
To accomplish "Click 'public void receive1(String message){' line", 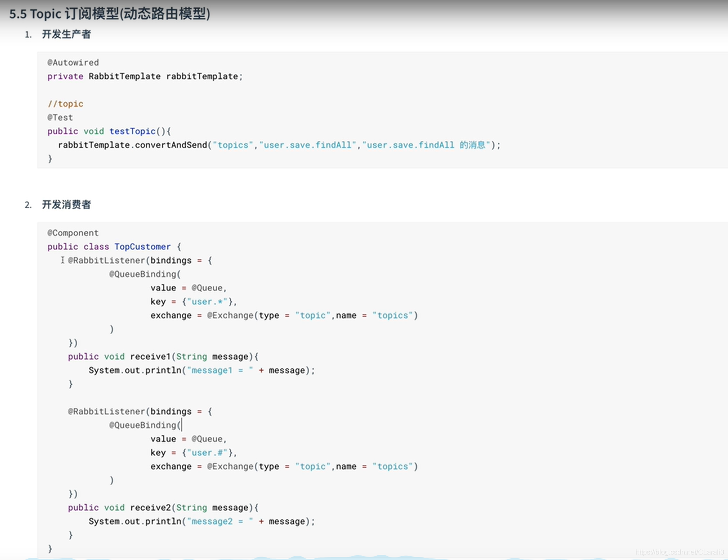I will (163, 357).
